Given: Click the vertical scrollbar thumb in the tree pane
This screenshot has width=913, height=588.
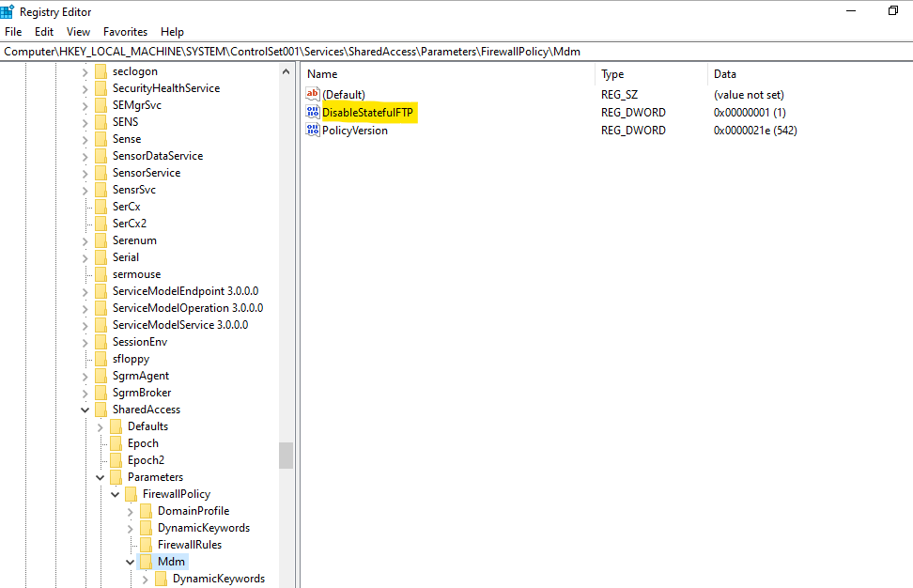Looking at the screenshot, I should pyautogui.click(x=286, y=456).
